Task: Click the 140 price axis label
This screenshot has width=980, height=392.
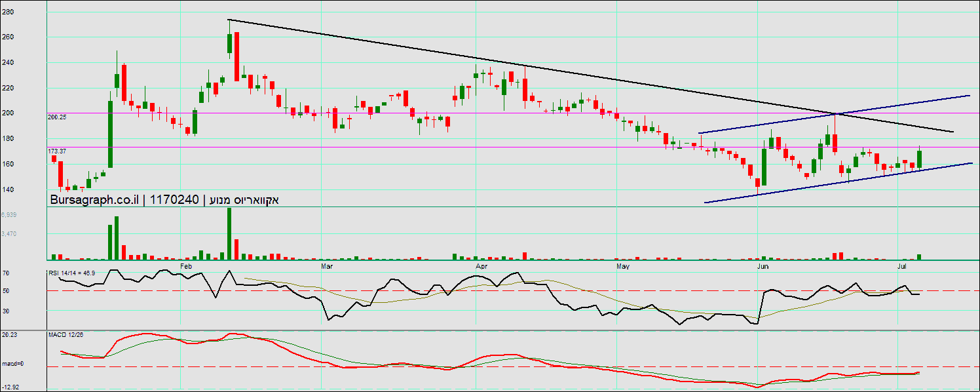Action: 8,190
